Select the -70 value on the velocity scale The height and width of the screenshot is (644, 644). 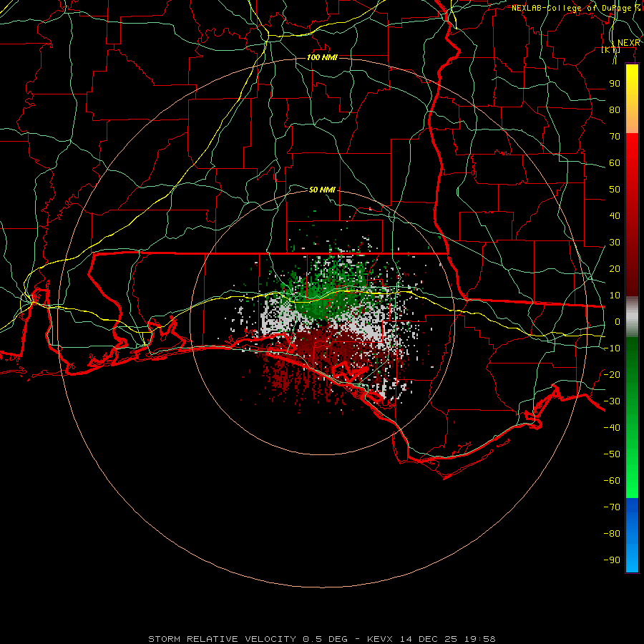coord(612,507)
